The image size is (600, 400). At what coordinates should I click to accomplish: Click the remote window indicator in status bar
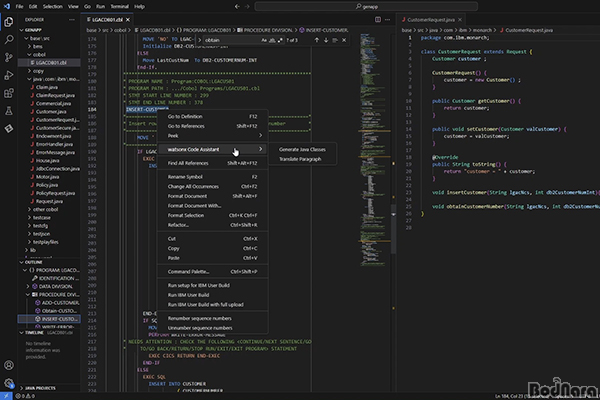pyautogui.click(x=6, y=396)
